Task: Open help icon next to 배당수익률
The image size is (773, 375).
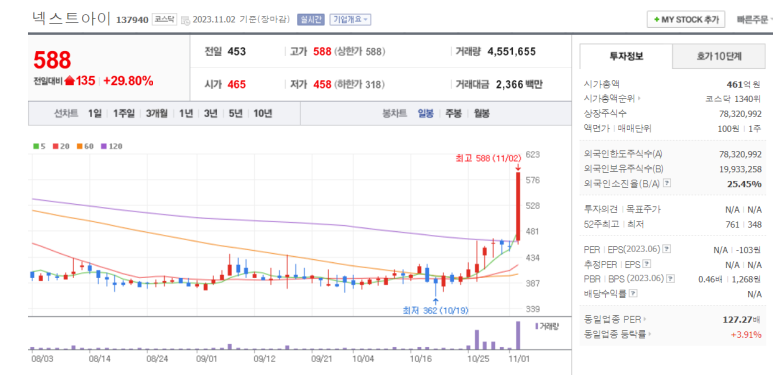Action: (633, 294)
